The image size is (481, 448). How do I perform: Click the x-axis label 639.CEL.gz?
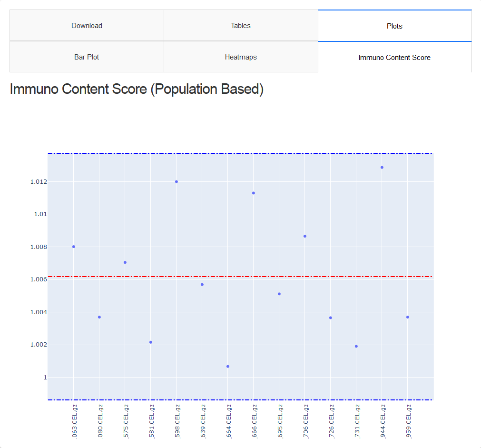pos(203,421)
